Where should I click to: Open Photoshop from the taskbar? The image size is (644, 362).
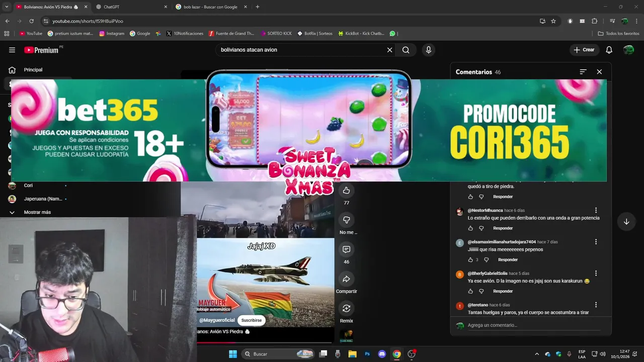367,354
